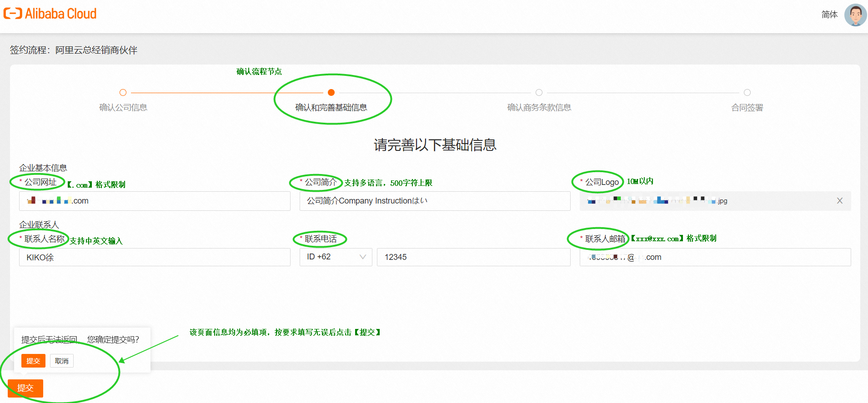
Task: Select the 合同签署 step circle
Action: (x=747, y=93)
